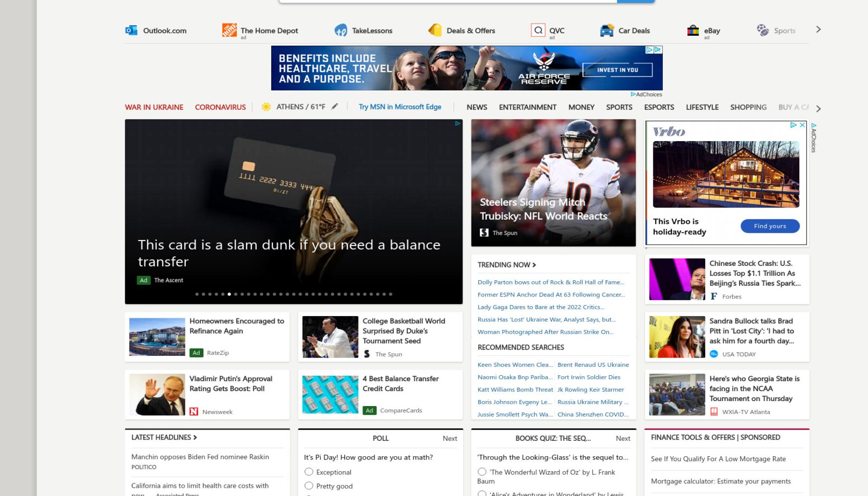This screenshot has height=496, width=868.
Task: Click AdChoices icon on the Vrbo ad
Action: (793, 125)
